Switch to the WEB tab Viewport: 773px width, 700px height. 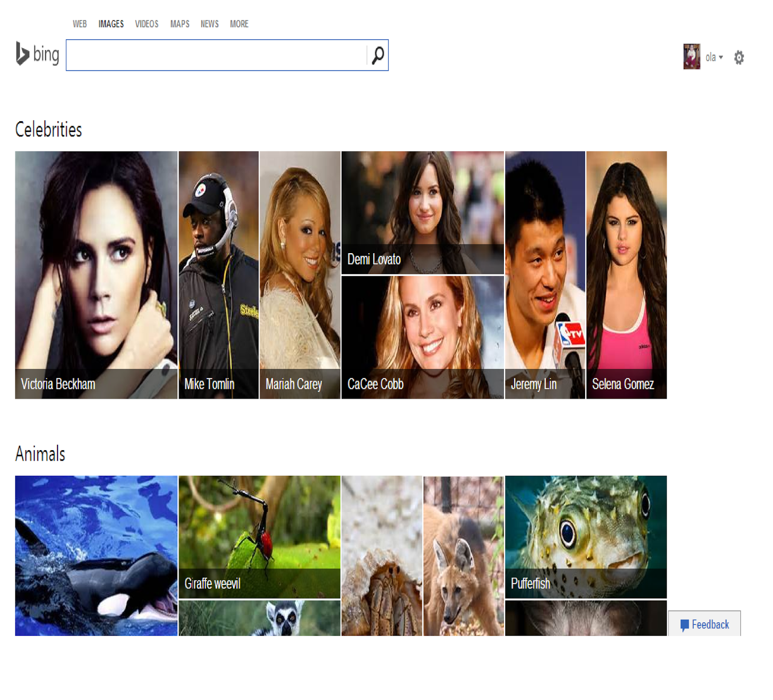[x=80, y=24]
